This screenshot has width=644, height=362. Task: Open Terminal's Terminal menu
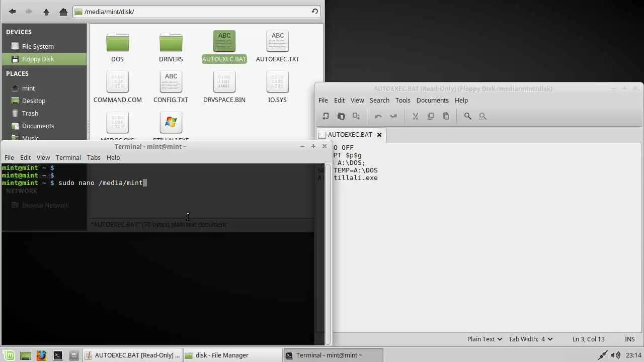[x=68, y=157]
